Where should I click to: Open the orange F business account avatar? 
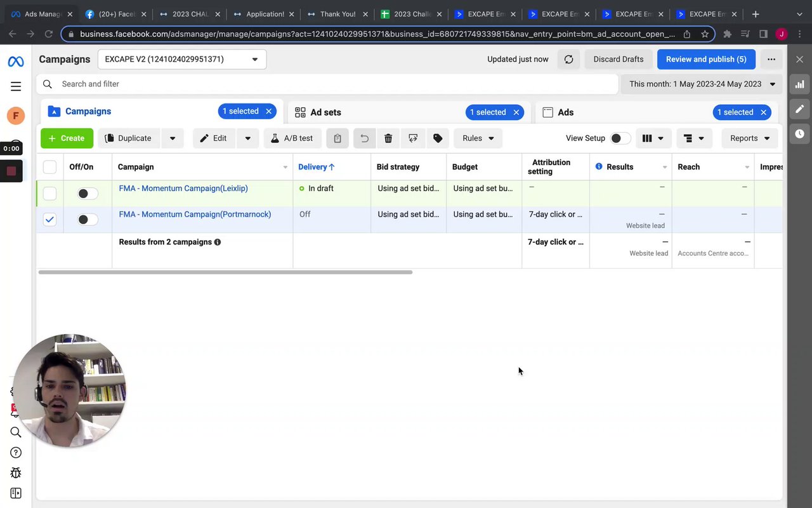tap(16, 116)
